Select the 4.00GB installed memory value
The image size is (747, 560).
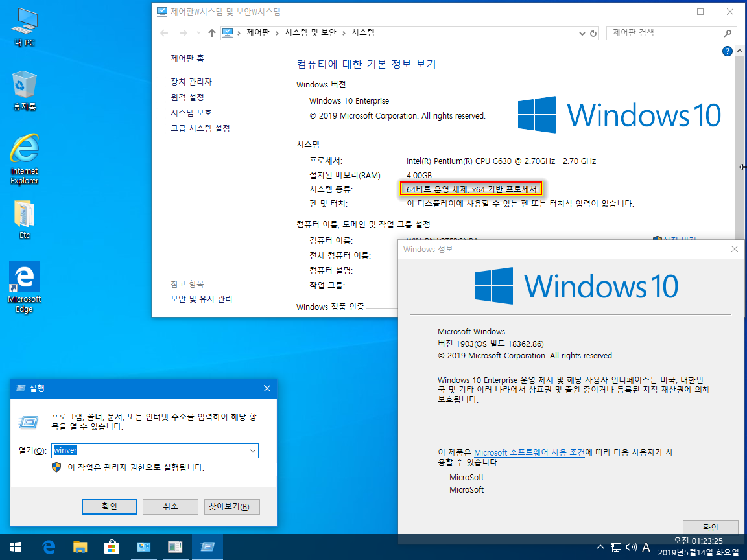pos(420,175)
